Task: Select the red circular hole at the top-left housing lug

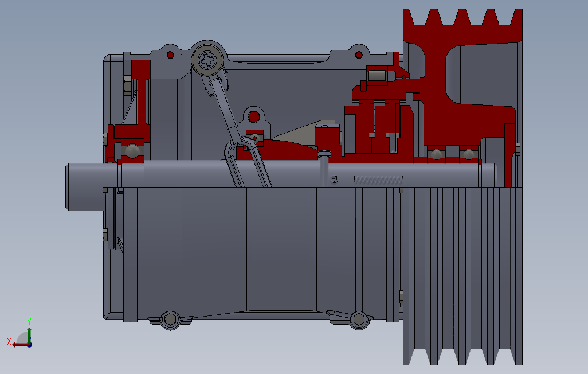Action: tap(170, 55)
